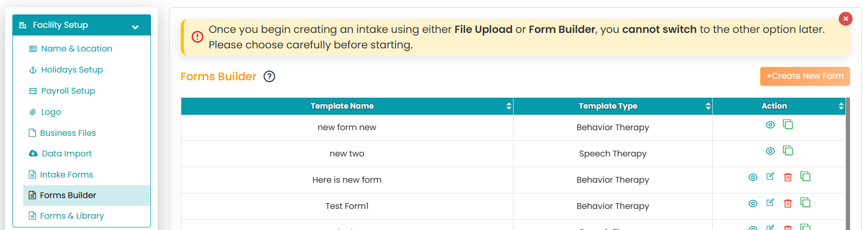This screenshot has width=868, height=230.
Task: View the 'Here is new form' template
Action: pyautogui.click(x=753, y=178)
